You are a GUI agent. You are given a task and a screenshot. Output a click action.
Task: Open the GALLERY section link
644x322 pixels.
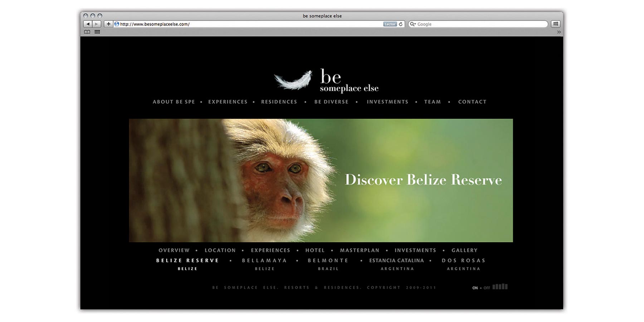[464, 250]
